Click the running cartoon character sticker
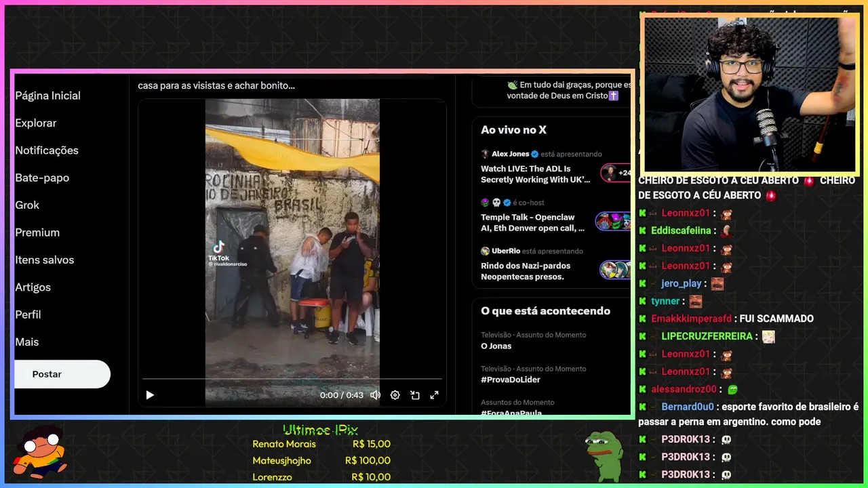The width and height of the screenshot is (868, 488). pyautogui.click(x=42, y=451)
